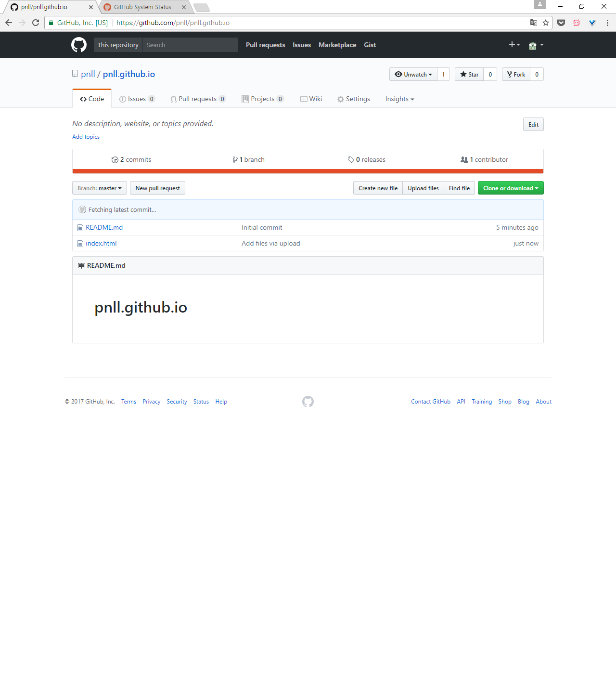Bookmark this page with star icon

point(546,23)
